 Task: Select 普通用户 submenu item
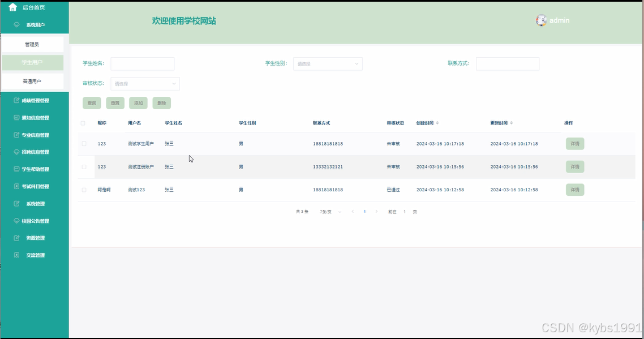click(x=32, y=81)
